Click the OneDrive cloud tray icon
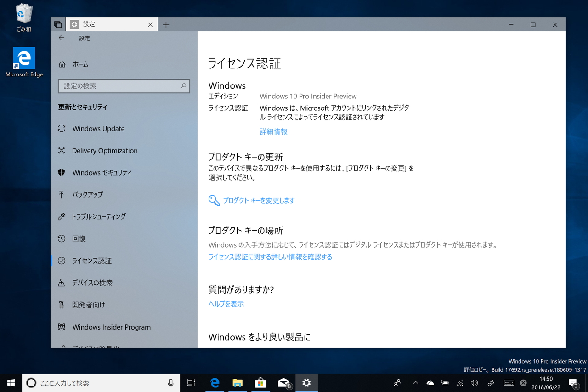 [430, 383]
